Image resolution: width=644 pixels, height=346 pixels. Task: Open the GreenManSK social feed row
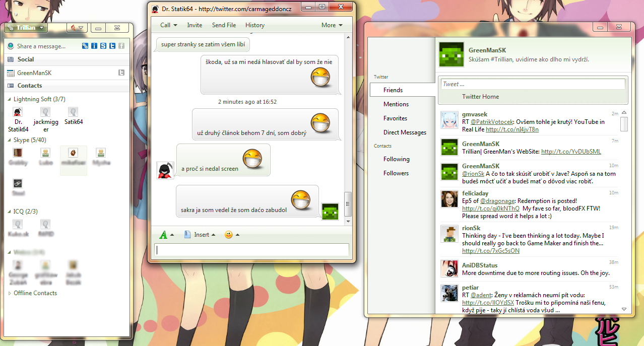coord(66,73)
